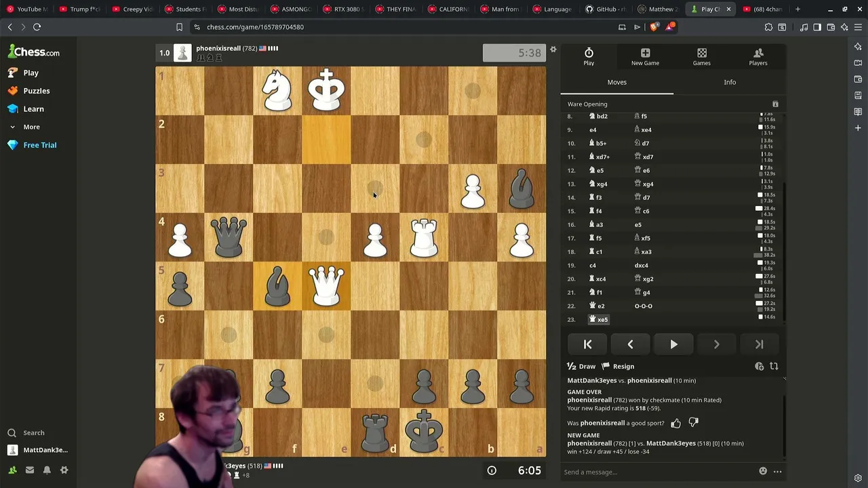
Task: Open the emoji picker in chat
Action: click(763, 472)
